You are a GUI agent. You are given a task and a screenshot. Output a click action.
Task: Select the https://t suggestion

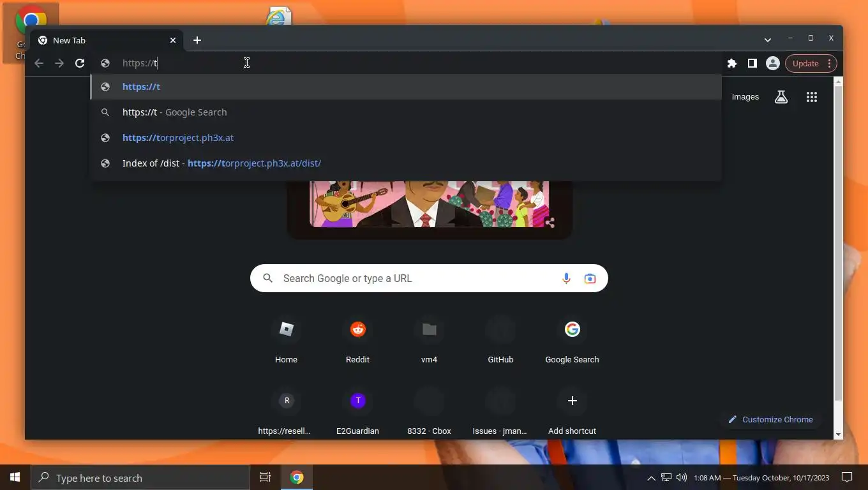406,87
